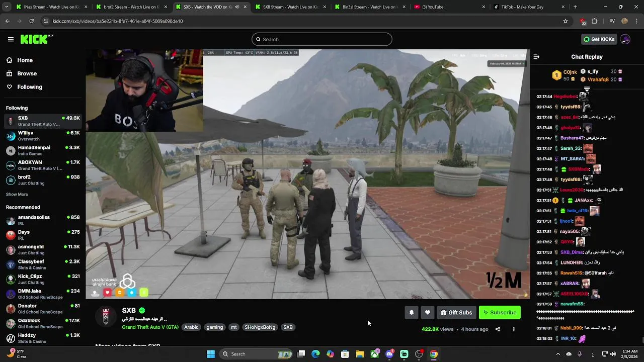This screenshot has height=362, width=644.
Task: Open a new browser tab
Action: click(575, 7)
